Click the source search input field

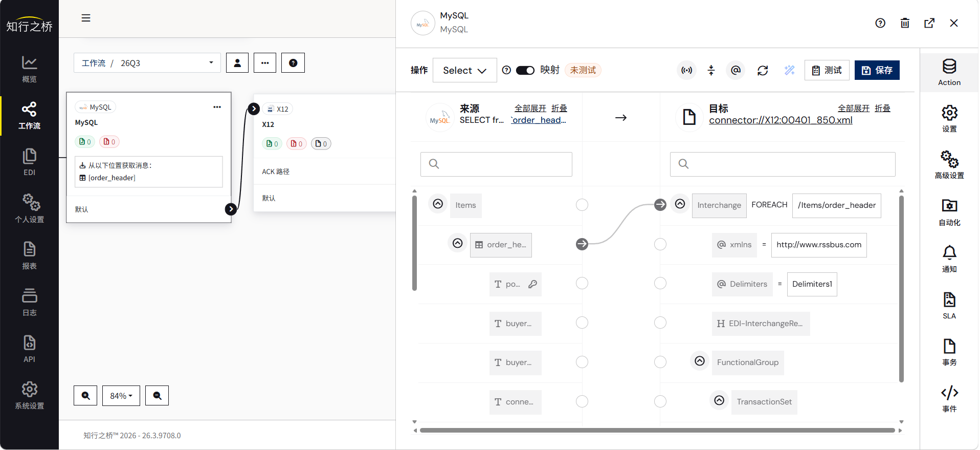pos(496,164)
